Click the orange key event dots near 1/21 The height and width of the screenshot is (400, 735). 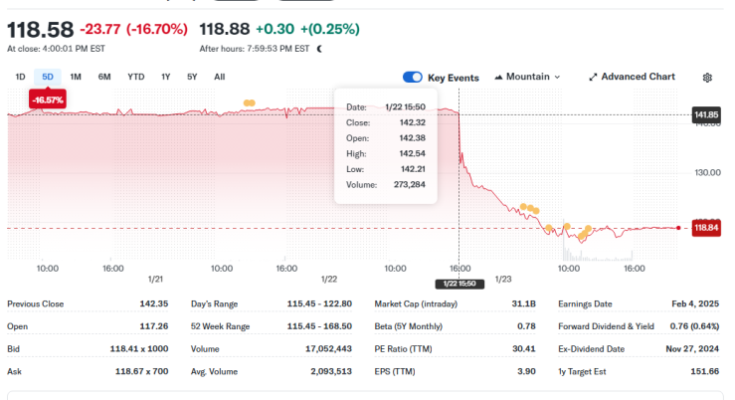248,102
